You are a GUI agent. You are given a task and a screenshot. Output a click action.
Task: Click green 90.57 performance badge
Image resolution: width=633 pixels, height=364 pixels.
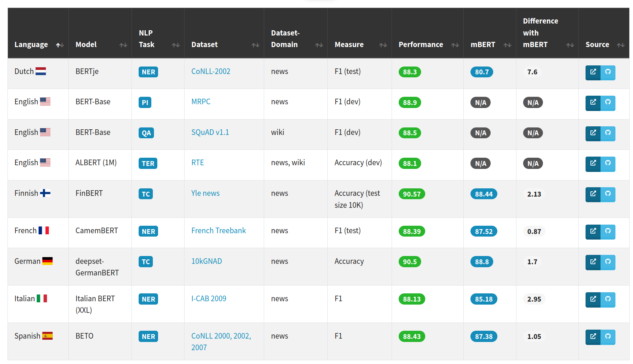[411, 194]
